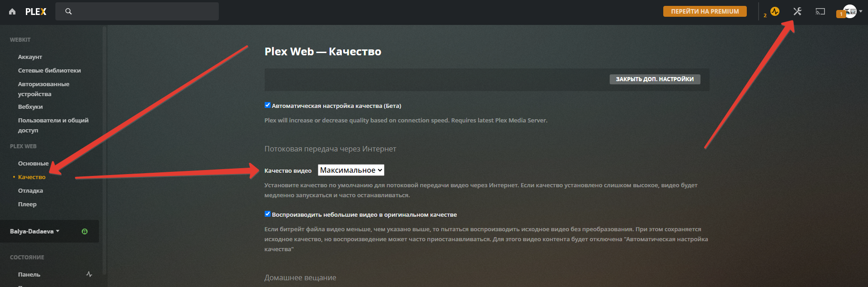The width and height of the screenshot is (868, 287).
Task: Click Закрыть доп. настройки button
Action: 655,79
